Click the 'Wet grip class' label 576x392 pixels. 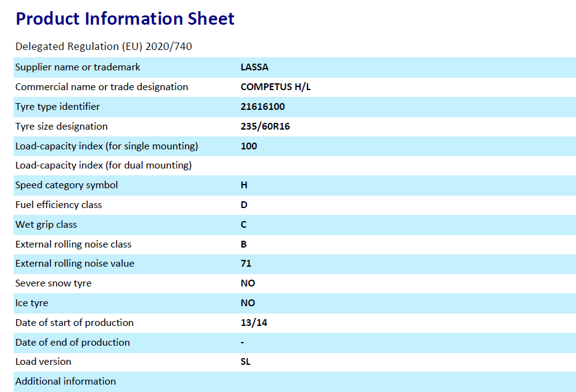pyautogui.click(x=46, y=225)
